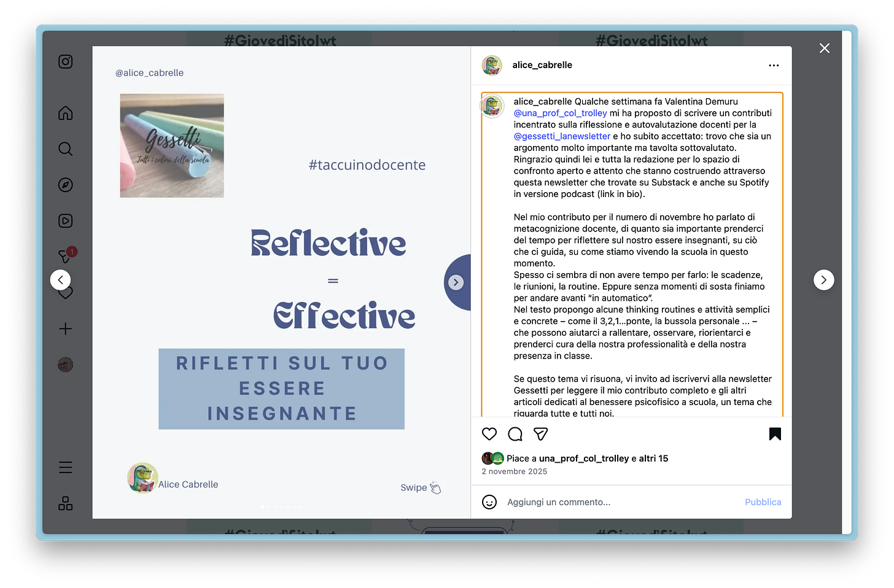
Task: Click the RIFLETTI SUL TUO ESSERE INSEGNANTE banner
Action: pos(281,389)
